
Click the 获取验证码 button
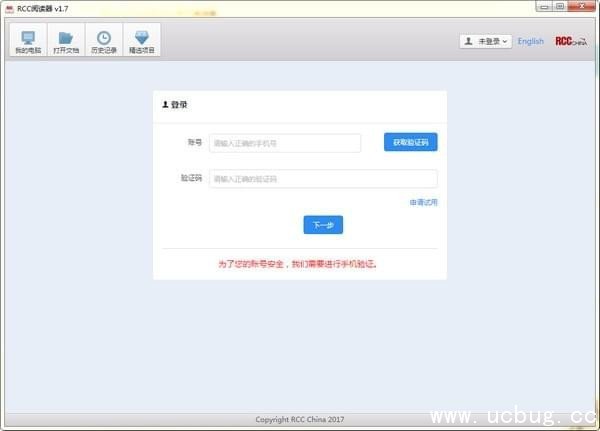411,142
